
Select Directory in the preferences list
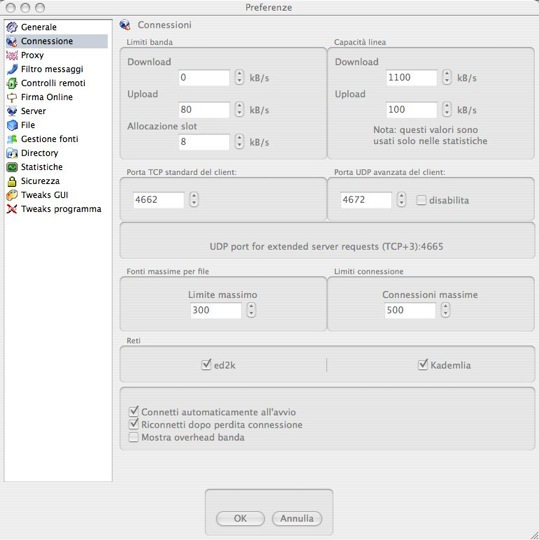[x=39, y=153]
